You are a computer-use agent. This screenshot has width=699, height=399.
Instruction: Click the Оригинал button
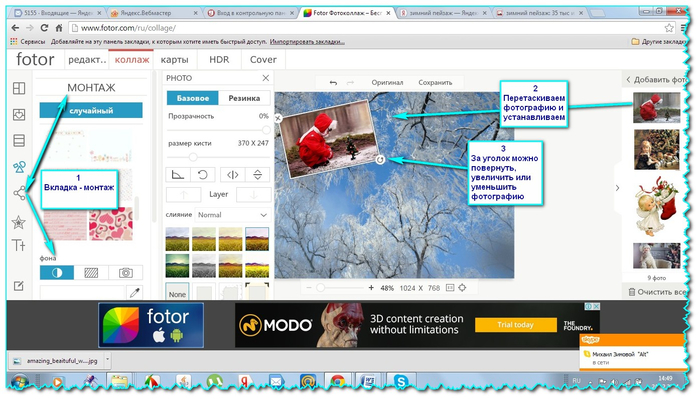coord(387,82)
